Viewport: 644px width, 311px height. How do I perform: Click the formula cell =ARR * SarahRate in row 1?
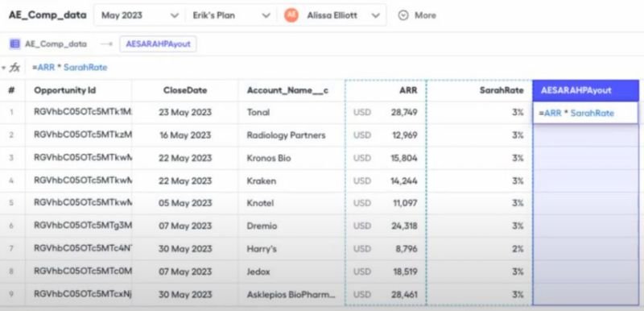click(586, 113)
